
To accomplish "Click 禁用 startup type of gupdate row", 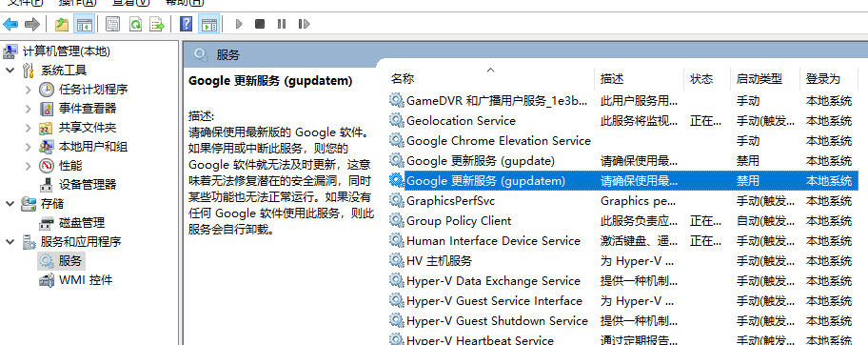I will click(748, 161).
